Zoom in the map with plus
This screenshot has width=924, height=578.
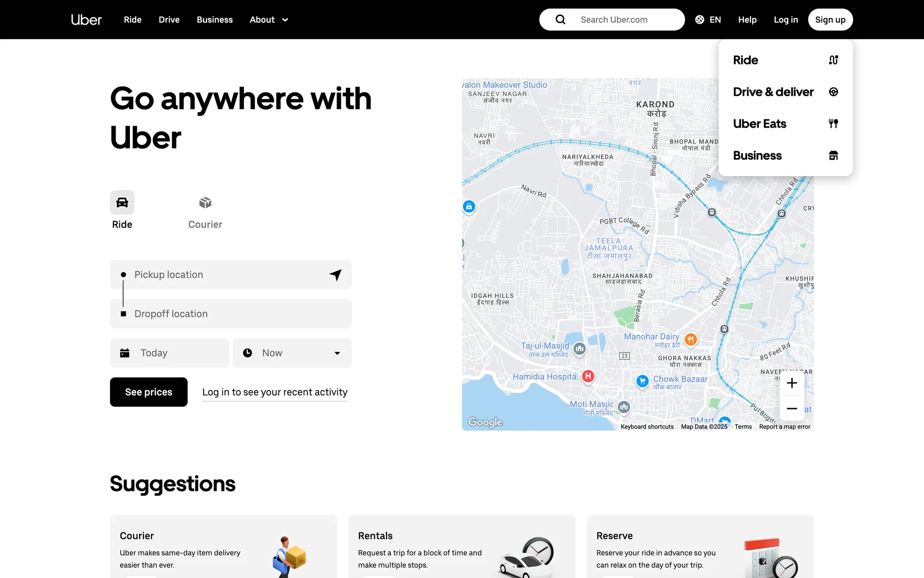[792, 383]
